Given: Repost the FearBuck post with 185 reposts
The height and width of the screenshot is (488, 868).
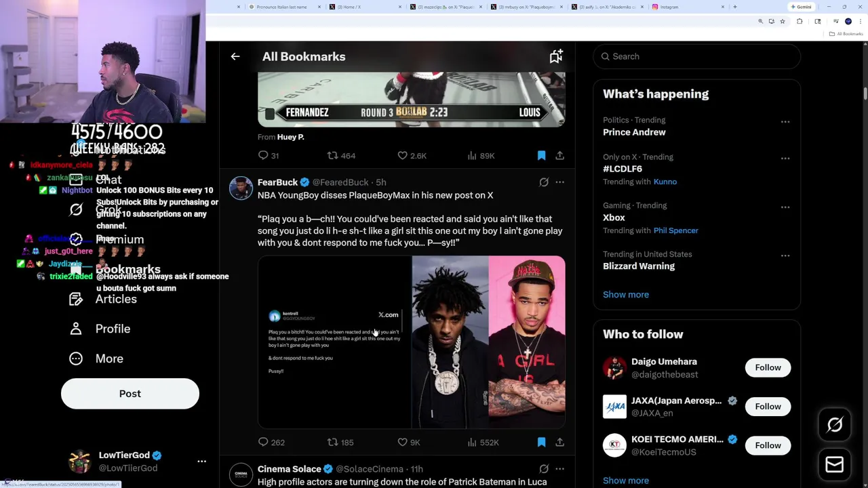Looking at the screenshot, I should (x=340, y=443).
